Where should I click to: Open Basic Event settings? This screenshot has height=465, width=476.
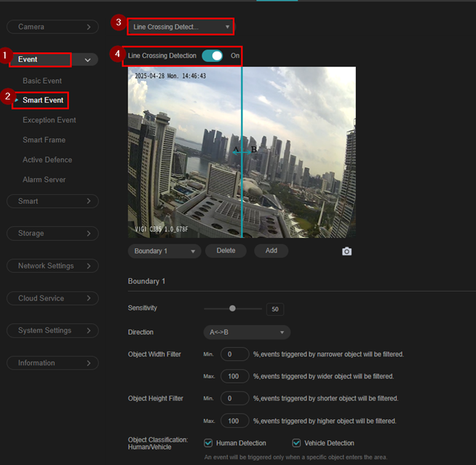pos(42,81)
